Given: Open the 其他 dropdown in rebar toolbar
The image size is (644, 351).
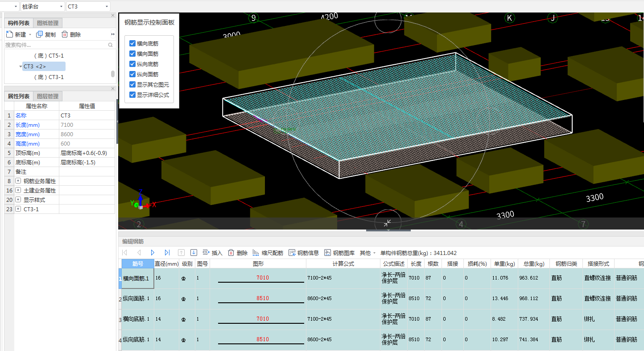Looking at the screenshot, I should click(x=367, y=253).
